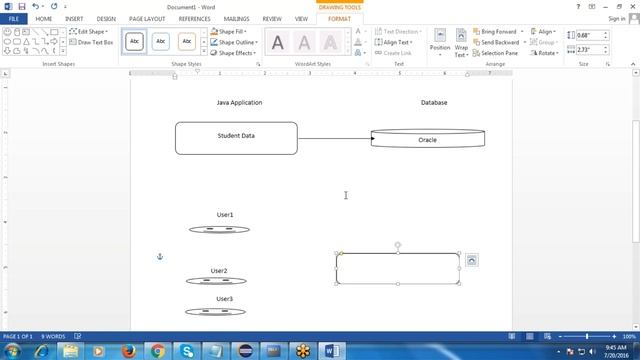Viewport: 640px width, 360px height.
Task: Click the proofing icon in status bar
Action: 78,336
